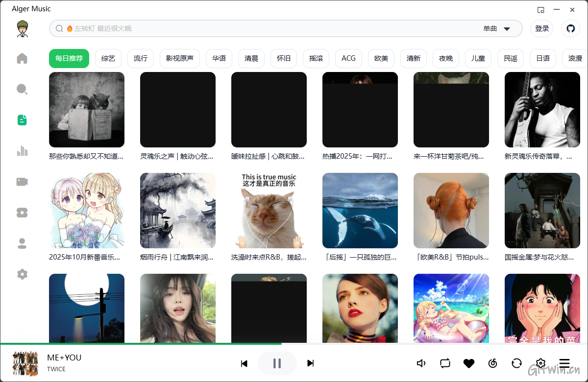This screenshot has width=588, height=382.
Task: Open the GitHub link icon
Action: pos(570,28)
